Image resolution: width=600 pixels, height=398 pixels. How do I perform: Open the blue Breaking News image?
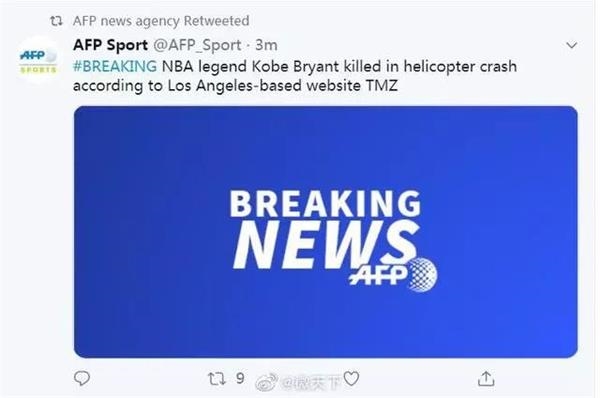[x=326, y=232]
